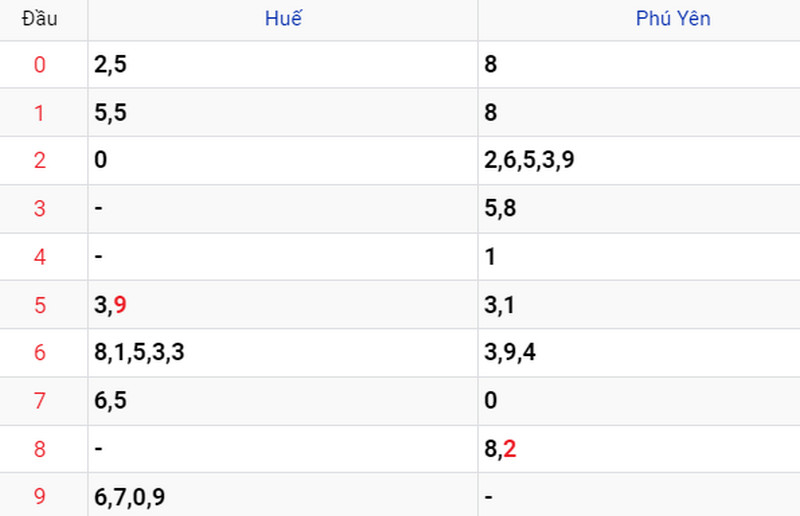800x516 pixels.
Task: Select red head digit 8
Action: (x=40, y=449)
